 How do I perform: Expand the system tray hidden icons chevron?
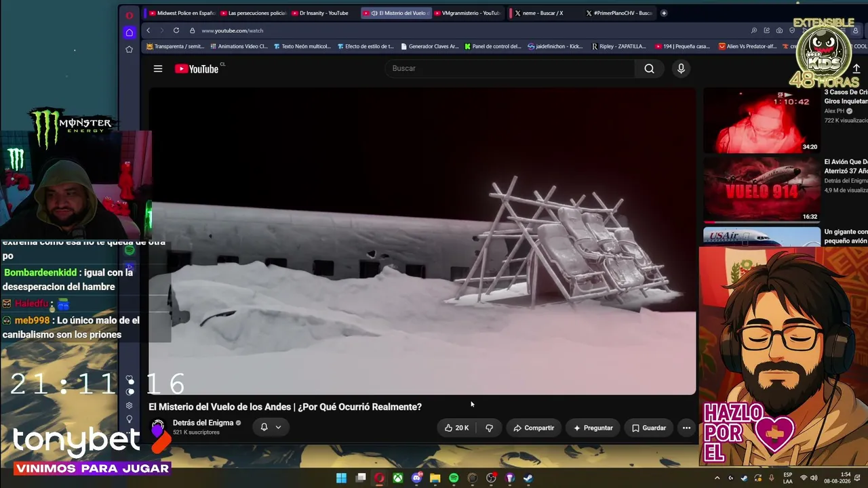point(717,478)
